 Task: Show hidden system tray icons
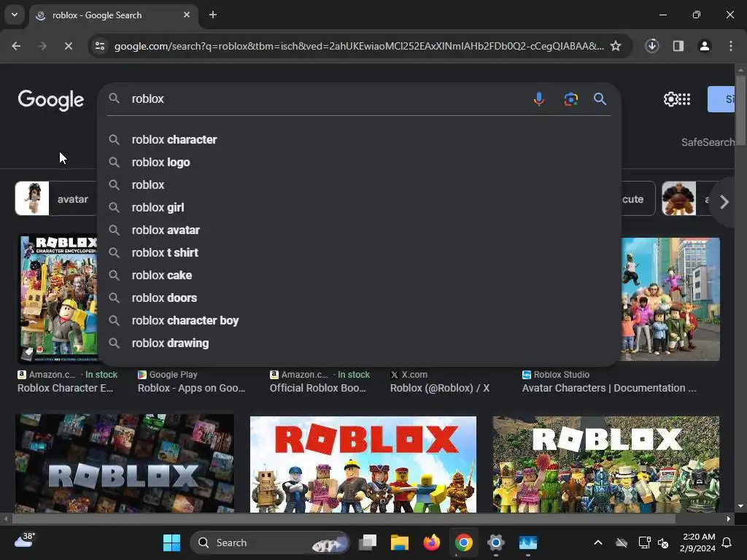(598, 542)
